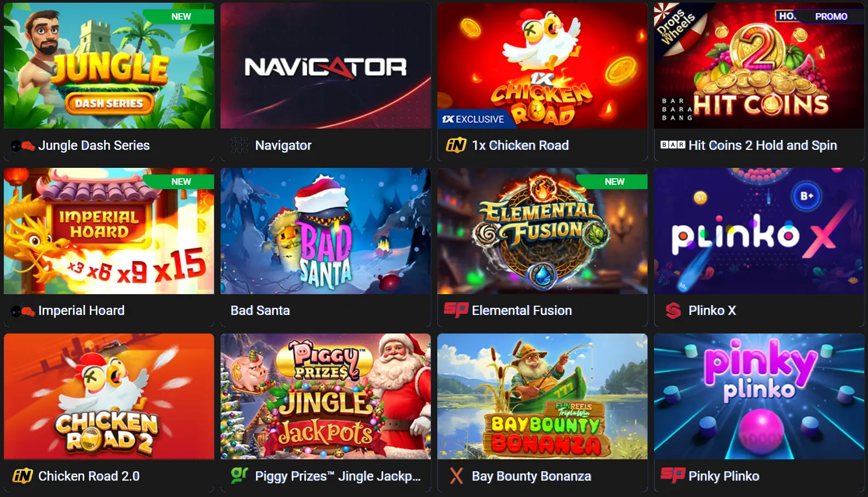Click the PROMO badge on Hit Coins

point(831,16)
